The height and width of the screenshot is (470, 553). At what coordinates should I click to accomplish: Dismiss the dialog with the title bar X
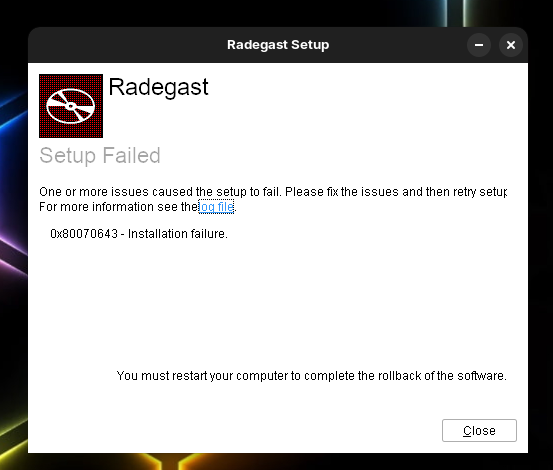[x=510, y=45]
